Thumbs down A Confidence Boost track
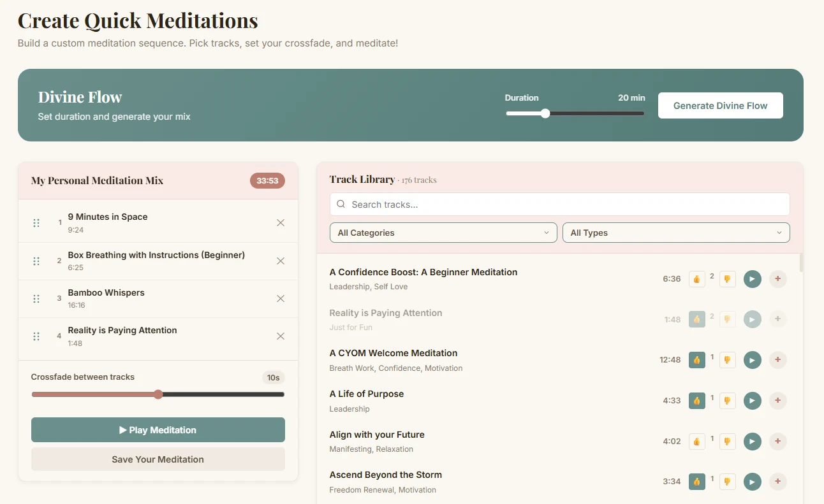This screenshot has height=504, width=824. [x=728, y=279]
